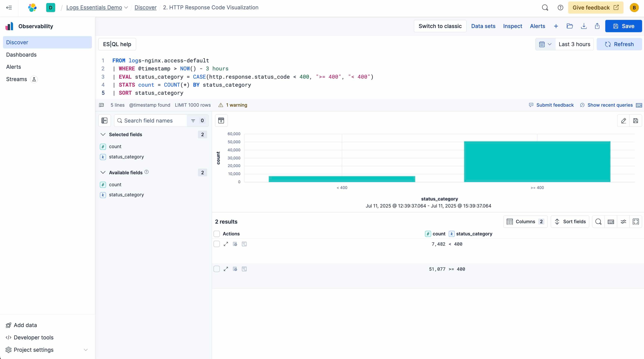Image resolution: width=644 pixels, height=359 pixels.
Task: Search within the results table
Action: pyautogui.click(x=598, y=222)
